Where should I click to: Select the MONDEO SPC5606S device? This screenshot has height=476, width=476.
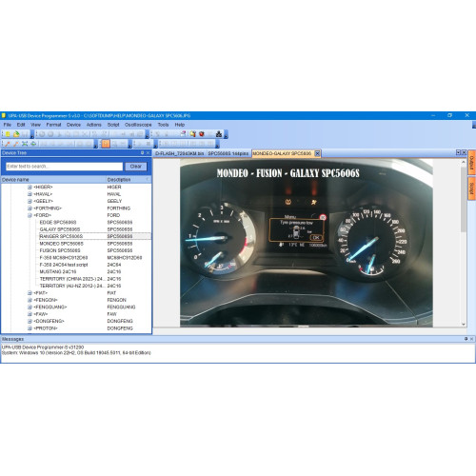tap(61, 244)
